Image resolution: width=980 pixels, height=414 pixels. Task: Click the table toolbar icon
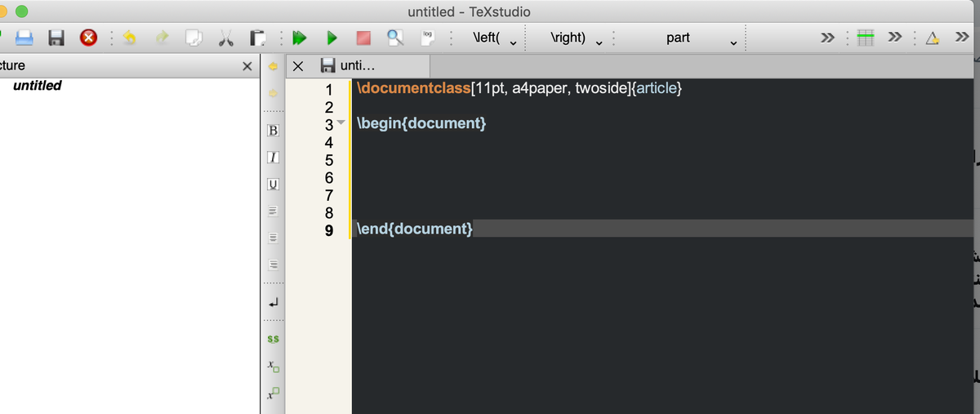[866, 38]
